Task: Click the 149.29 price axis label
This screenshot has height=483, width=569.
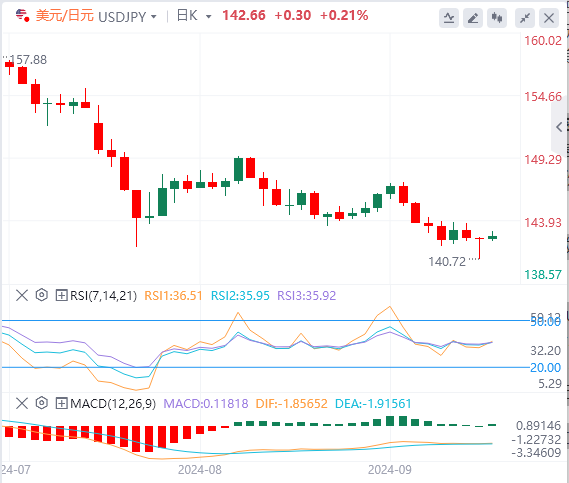Action: tap(543, 160)
